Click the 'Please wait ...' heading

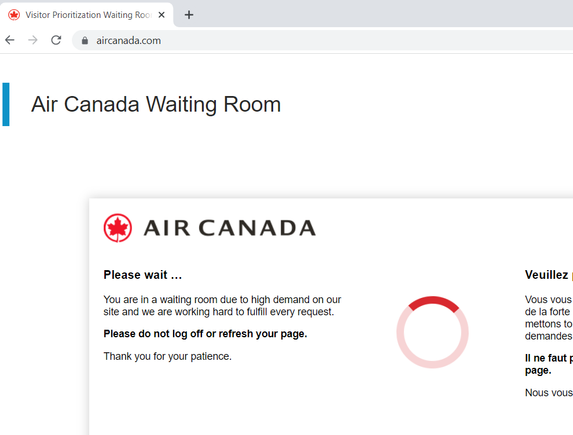click(x=143, y=275)
